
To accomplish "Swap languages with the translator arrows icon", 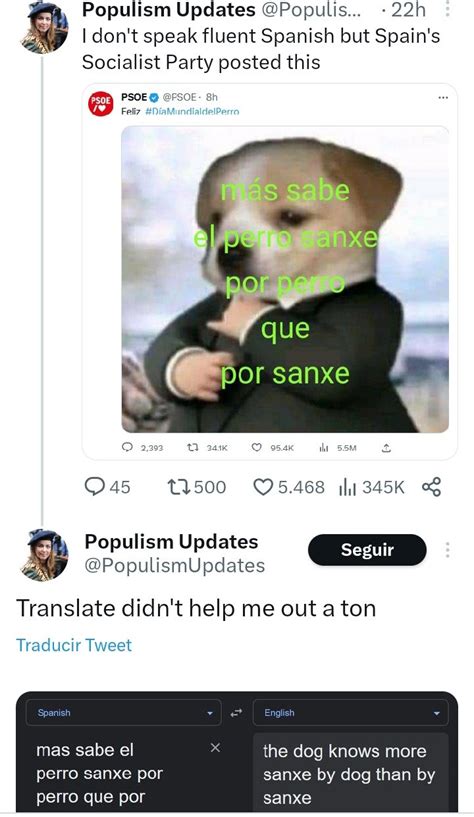I will click(x=237, y=713).
